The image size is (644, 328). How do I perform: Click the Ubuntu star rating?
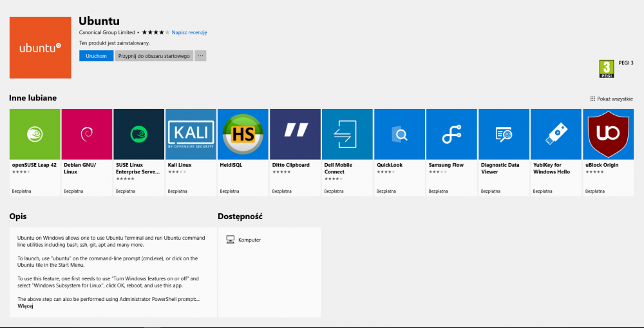[x=156, y=32]
